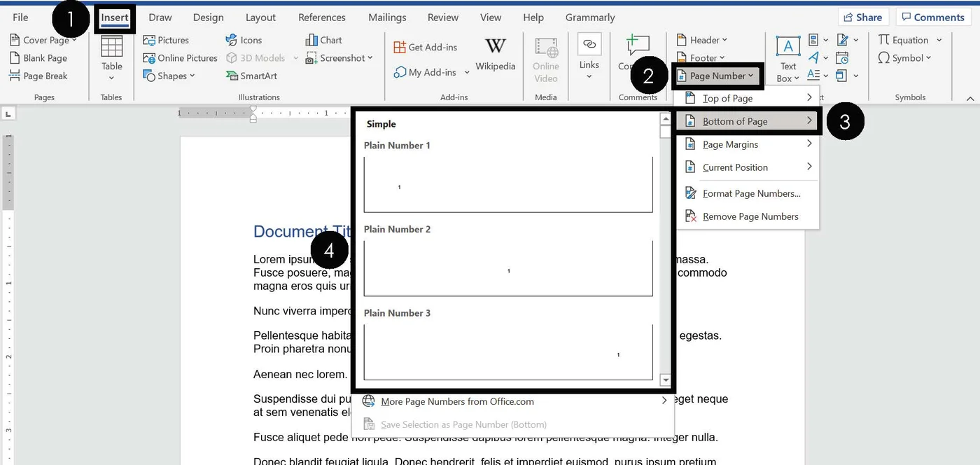The image size is (980, 465).
Task: Open the Chart button
Action: click(x=323, y=40)
